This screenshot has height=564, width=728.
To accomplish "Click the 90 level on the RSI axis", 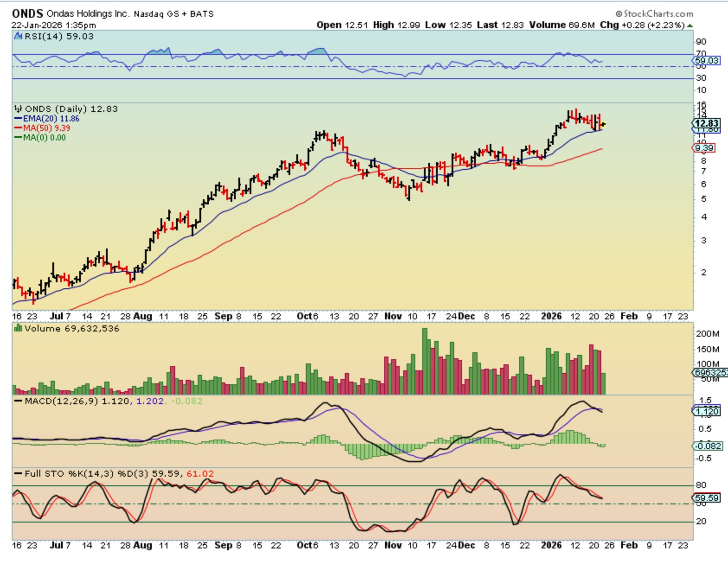I will 701,42.
